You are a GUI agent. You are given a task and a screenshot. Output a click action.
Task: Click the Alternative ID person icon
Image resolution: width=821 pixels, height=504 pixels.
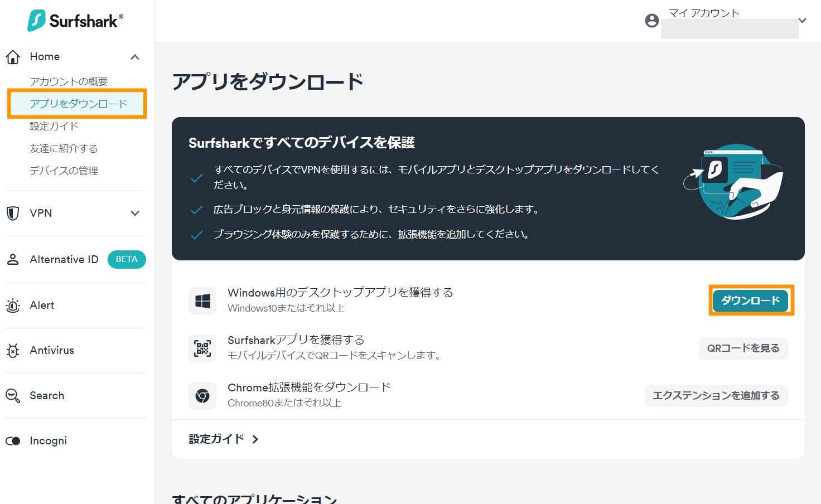pos(13,259)
